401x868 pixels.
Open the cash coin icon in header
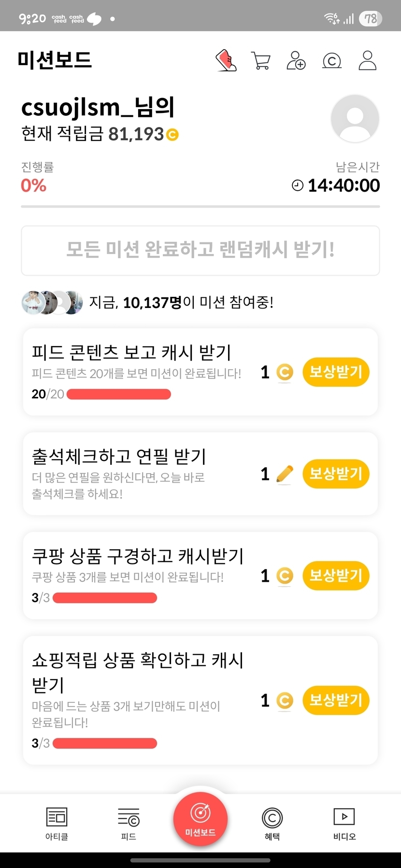click(x=331, y=61)
